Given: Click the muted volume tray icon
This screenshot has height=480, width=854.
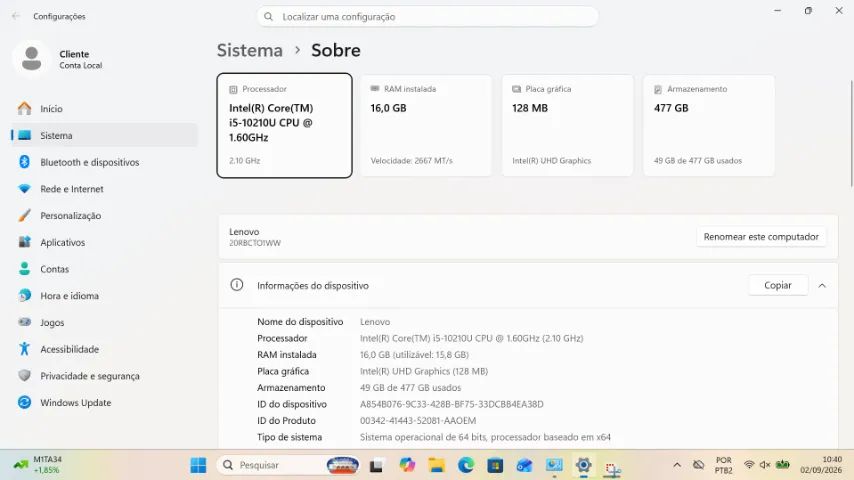Looking at the screenshot, I should 765,465.
